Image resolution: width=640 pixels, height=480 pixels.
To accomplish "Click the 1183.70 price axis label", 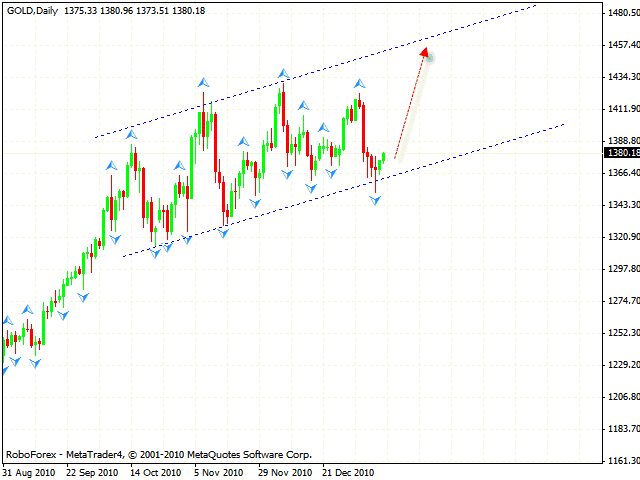I will tap(624, 429).
